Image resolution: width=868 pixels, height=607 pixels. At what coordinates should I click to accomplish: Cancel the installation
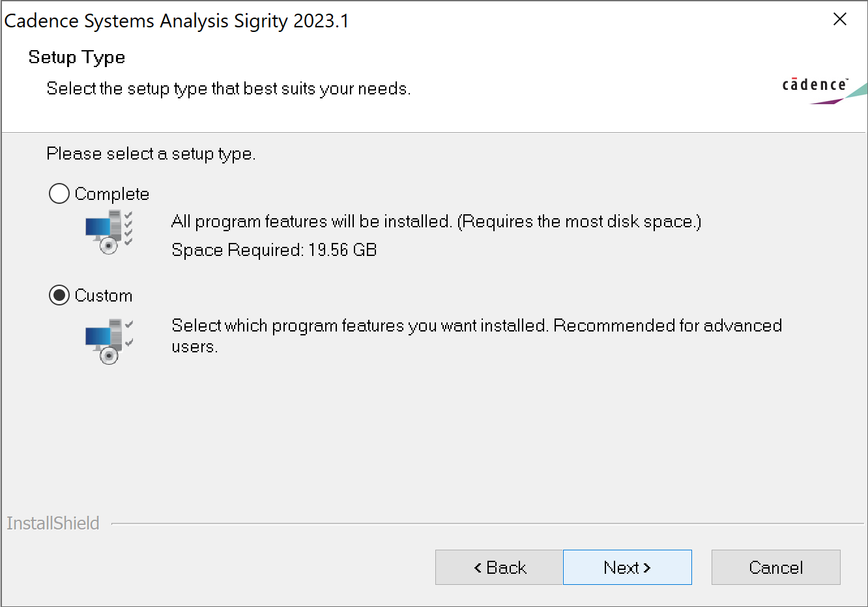[775, 567]
